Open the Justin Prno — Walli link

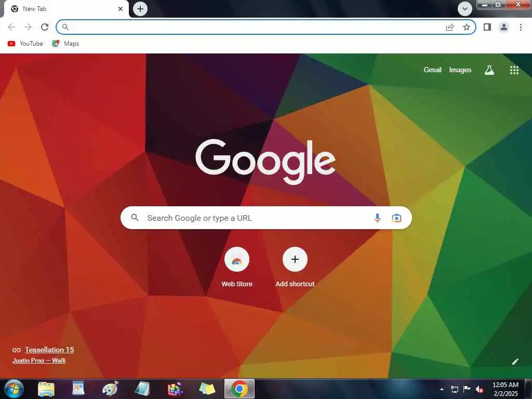(x=39, y=361)
